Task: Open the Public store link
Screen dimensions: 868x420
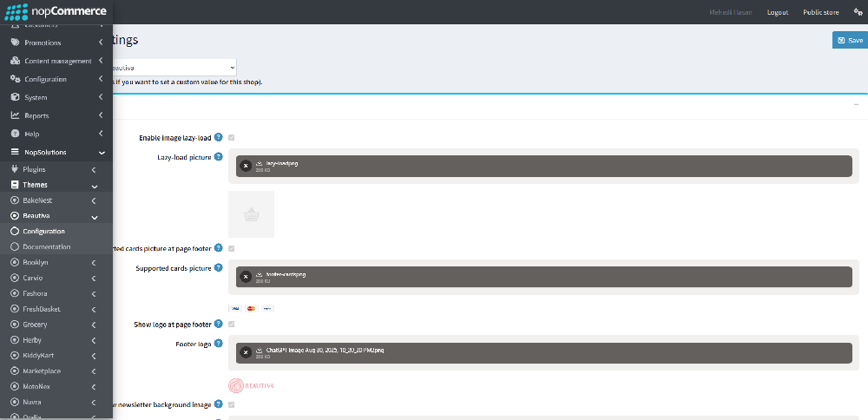Action: point(820,12)
